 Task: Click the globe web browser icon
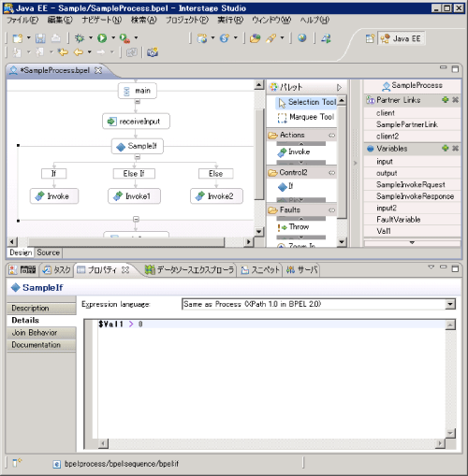[x=301, y=38]
